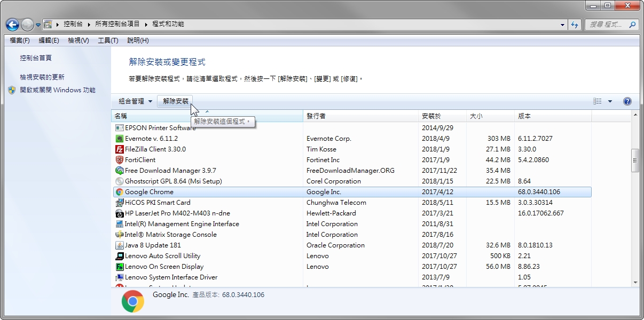Open the 組合管理 dropdown

coord(133,101)
